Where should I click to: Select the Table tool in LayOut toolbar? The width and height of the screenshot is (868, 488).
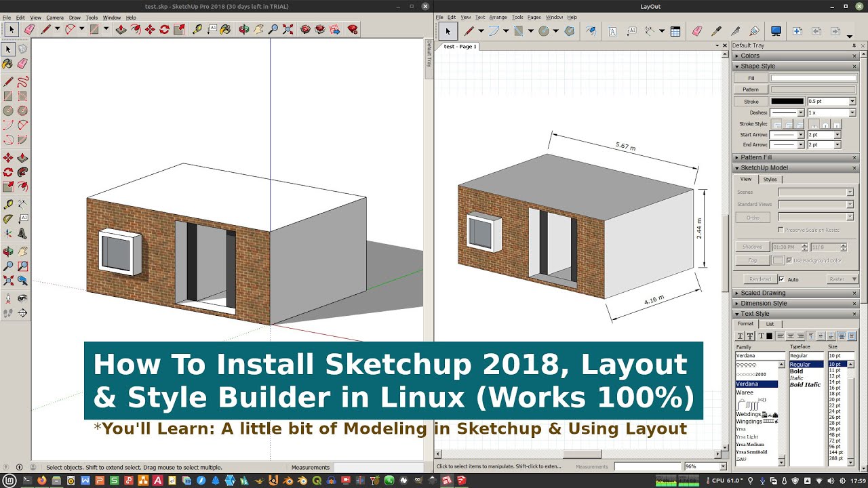[675, 31]
